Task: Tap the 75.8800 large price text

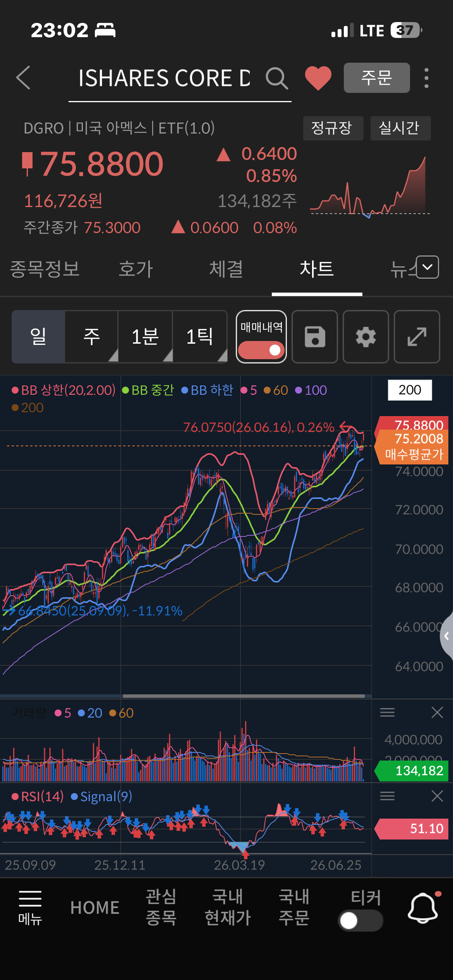Action: tap(101, 164)
